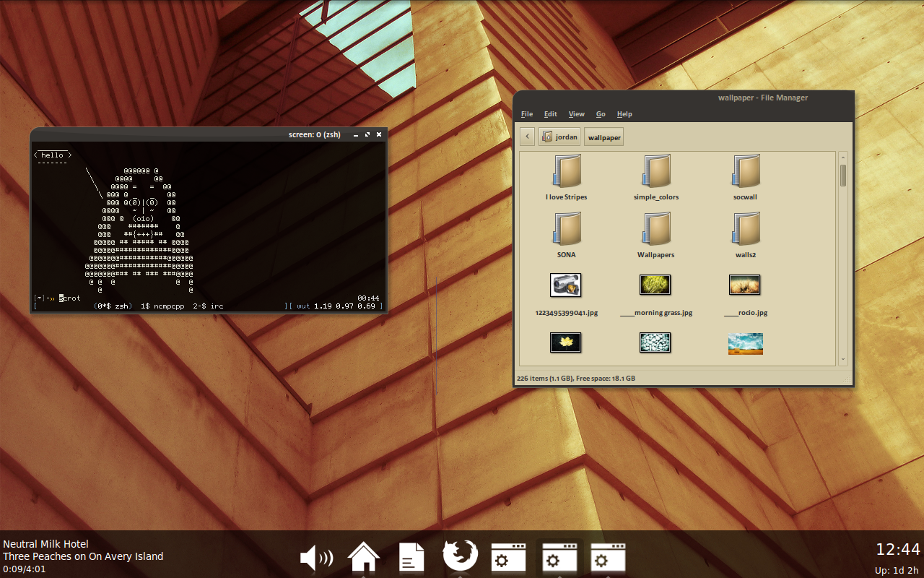924x578 pixels.
Task: Select the walls2 folder
Action: (x=745, y=231)
